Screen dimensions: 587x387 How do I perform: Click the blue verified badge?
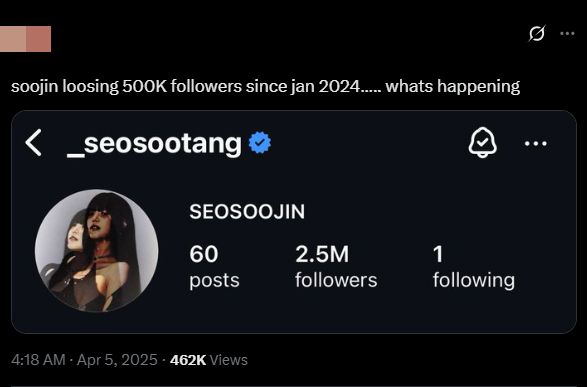pyautogui.click(x=260, y=142)
